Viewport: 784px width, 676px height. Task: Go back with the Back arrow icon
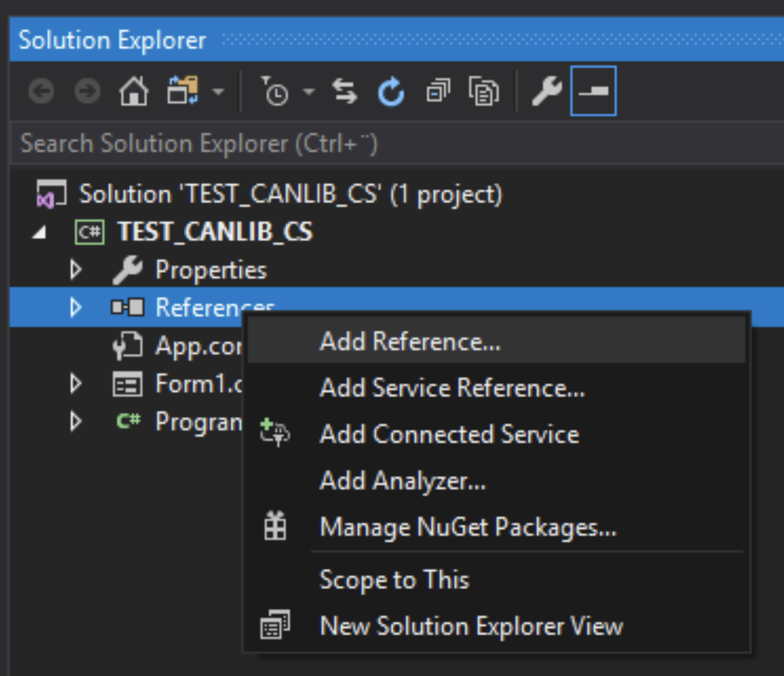41,91
